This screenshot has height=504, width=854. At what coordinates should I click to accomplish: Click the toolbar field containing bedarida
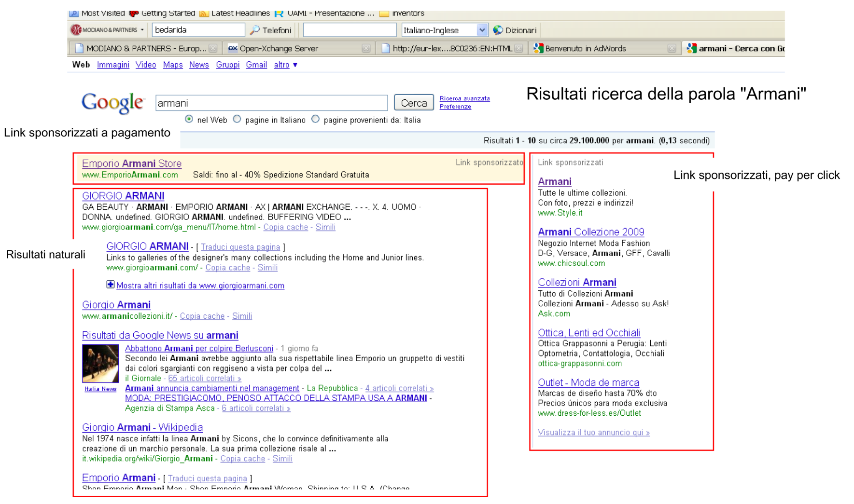[198, 30]
